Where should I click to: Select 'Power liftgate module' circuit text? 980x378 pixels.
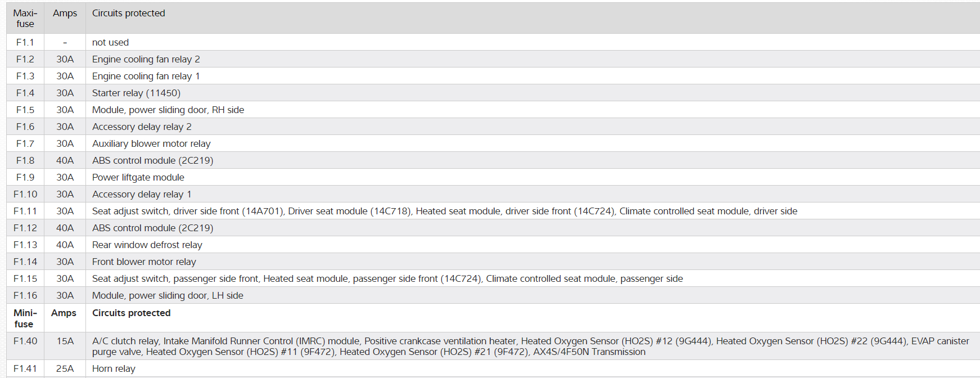pos(138,177)
